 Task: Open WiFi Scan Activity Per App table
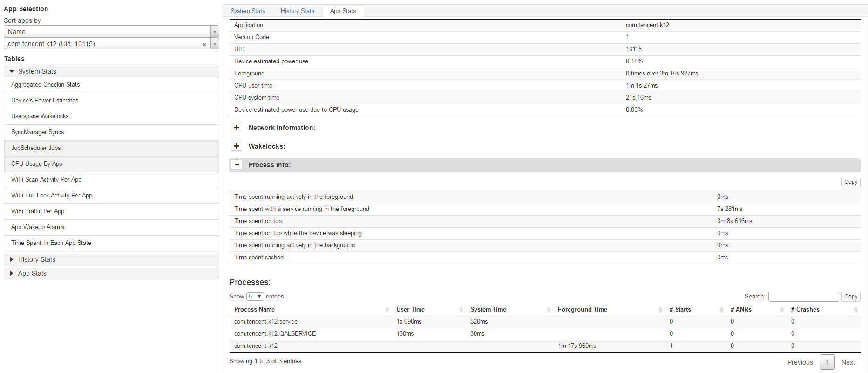point(111,180)
